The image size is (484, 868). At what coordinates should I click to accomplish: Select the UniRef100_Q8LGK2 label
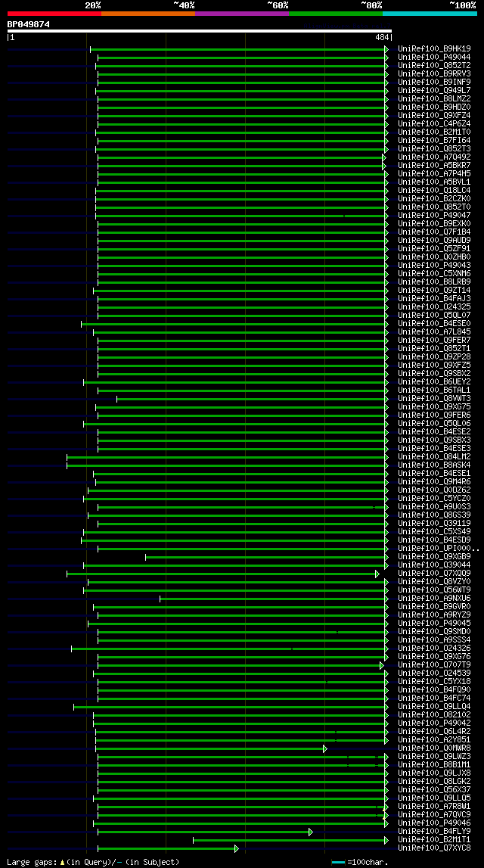(434, 782)
